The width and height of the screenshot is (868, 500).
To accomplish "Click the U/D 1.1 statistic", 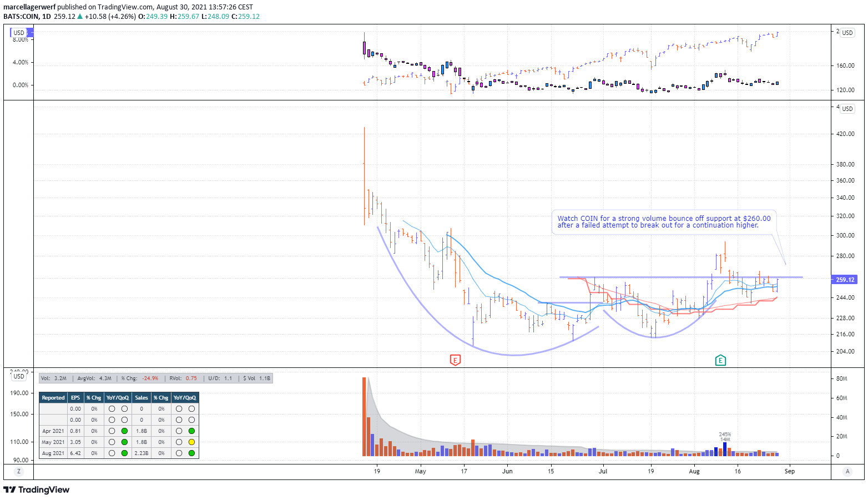I will (220, 378).
